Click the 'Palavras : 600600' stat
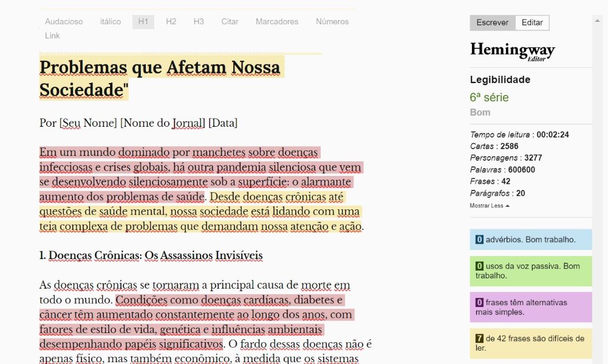This screenshot has width=608, height=364. [502, 170]
